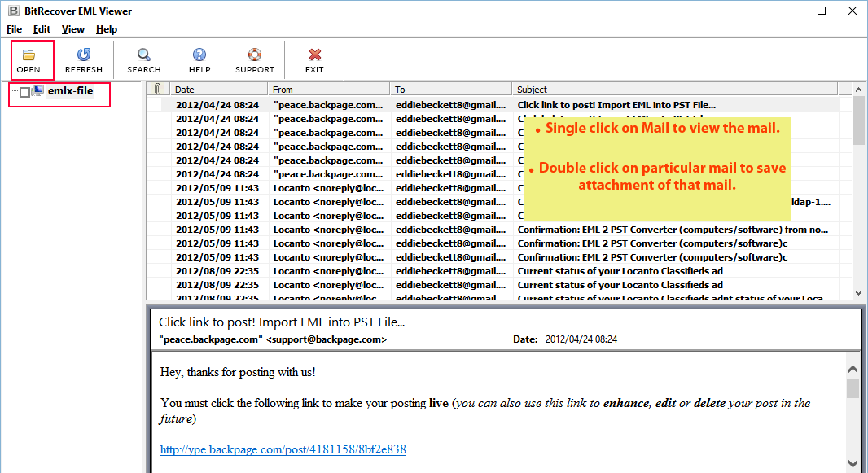Viewport: 868px width, 473px height.
Task: Click the mail list scrollbar thumb
Action: 858,120
